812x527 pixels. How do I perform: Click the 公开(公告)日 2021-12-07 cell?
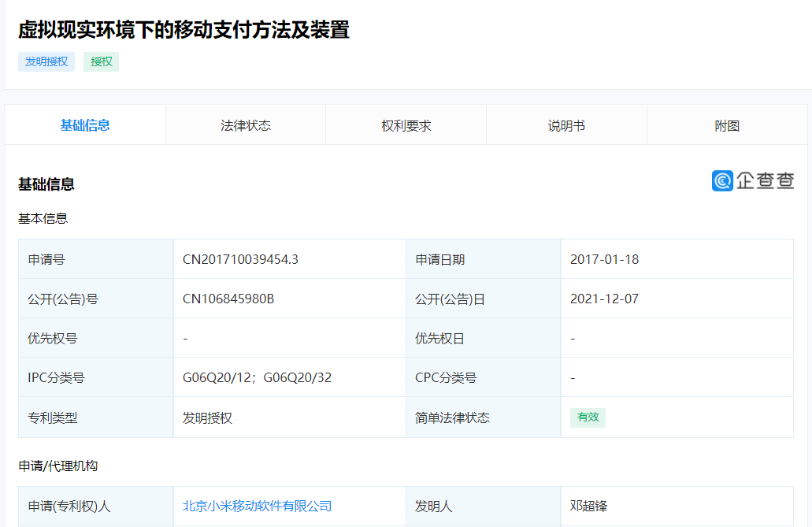[603, 298]
